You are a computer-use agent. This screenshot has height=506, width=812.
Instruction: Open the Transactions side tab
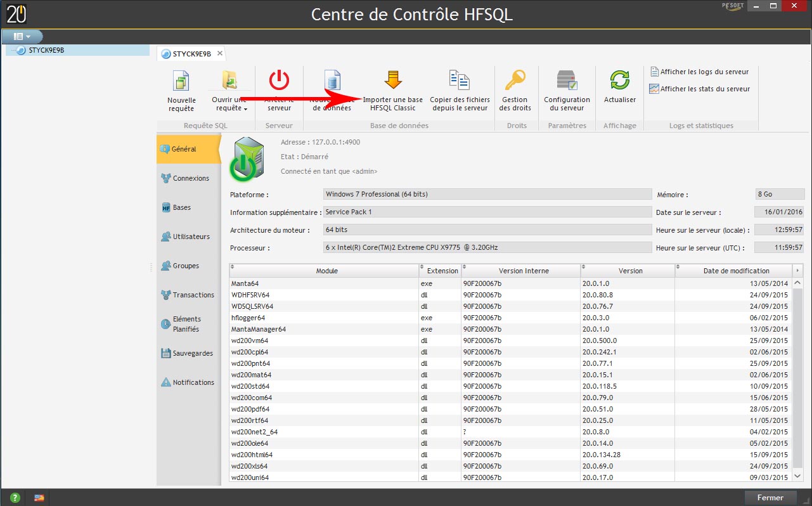pos(188,295)
